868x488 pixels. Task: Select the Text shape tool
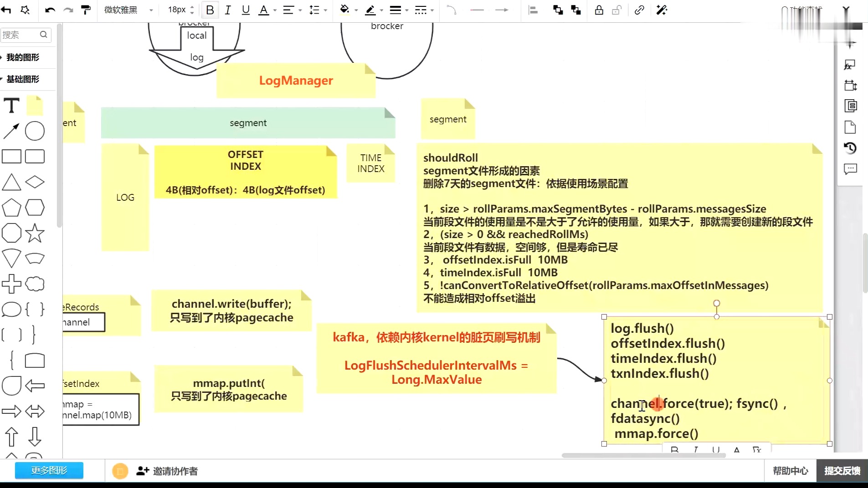click(11, 106)
